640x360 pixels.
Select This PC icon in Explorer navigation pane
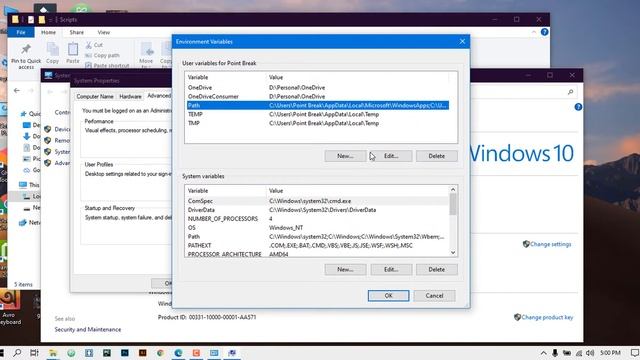tap(23, 185)
